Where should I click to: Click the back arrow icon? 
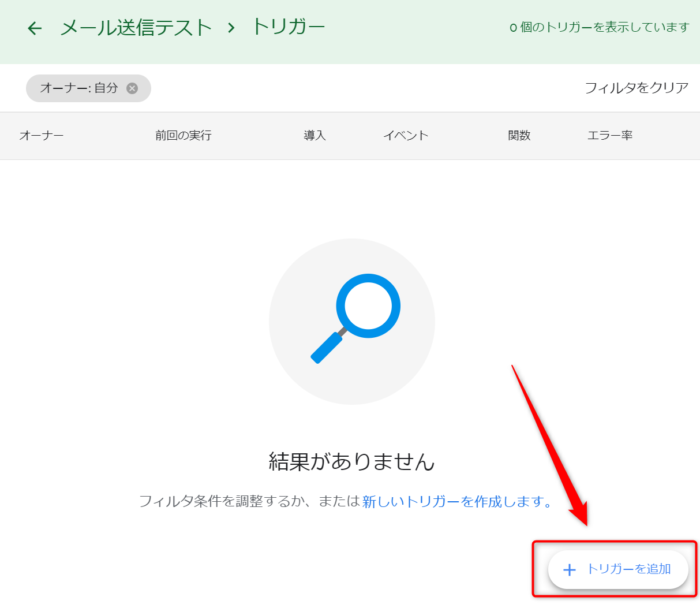tap(35, 28)
